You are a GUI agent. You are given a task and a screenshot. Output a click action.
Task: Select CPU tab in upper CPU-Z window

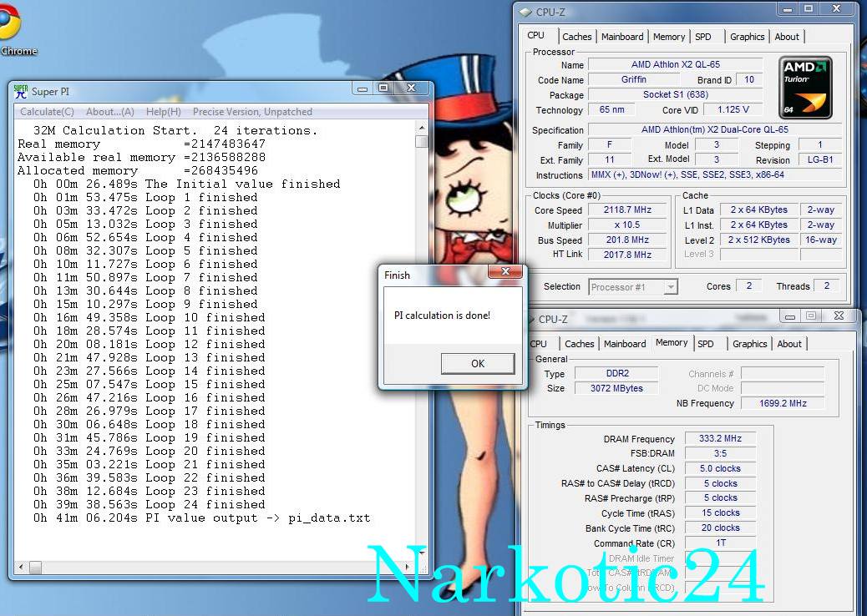pyautogui.click(x=535, y=35)
